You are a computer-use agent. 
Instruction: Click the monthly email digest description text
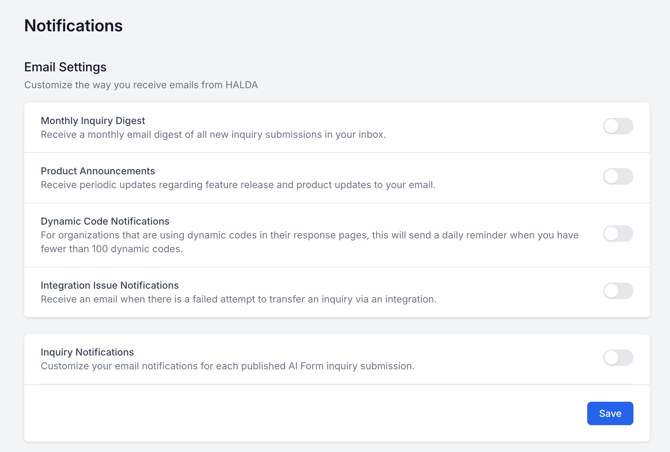coord(213,135)
